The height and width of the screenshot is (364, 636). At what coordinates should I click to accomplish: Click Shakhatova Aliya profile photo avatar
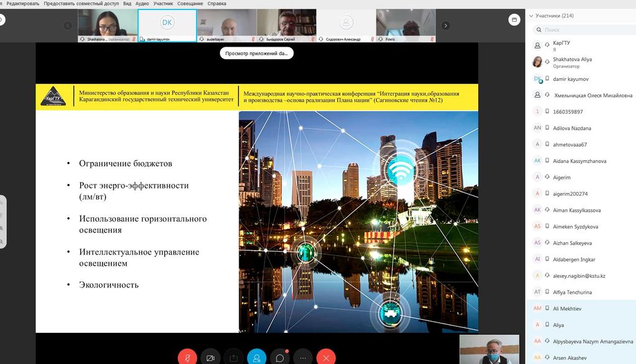(x=537, y=61)
